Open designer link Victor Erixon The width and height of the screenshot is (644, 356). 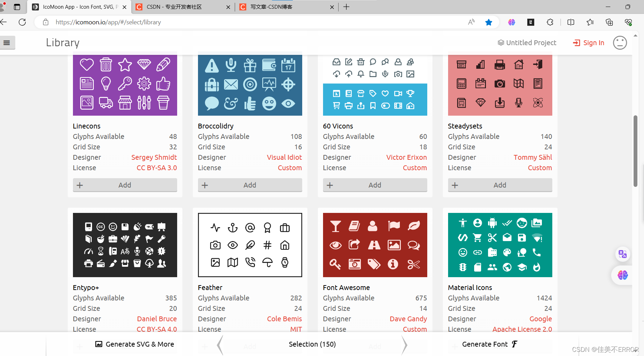click(406, 157)
